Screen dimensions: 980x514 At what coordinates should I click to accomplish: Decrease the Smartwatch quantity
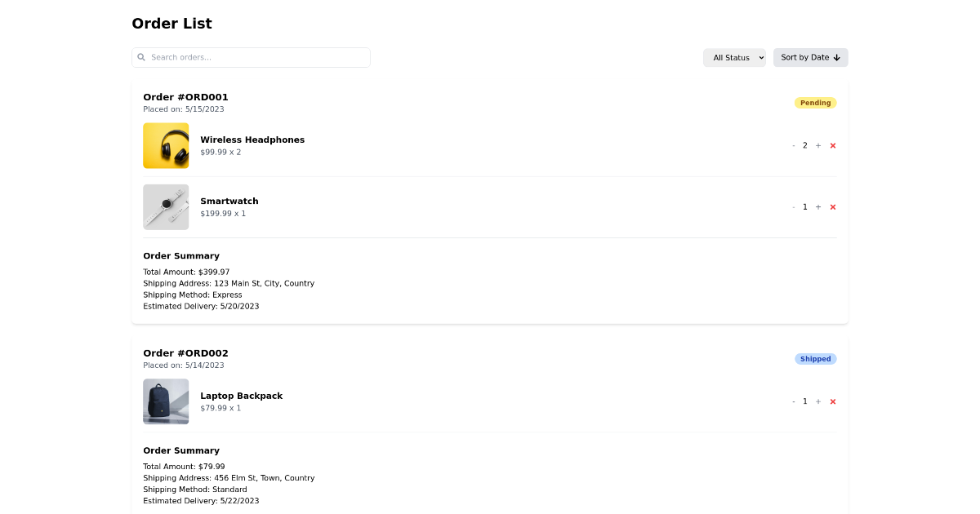click(793, 206)
